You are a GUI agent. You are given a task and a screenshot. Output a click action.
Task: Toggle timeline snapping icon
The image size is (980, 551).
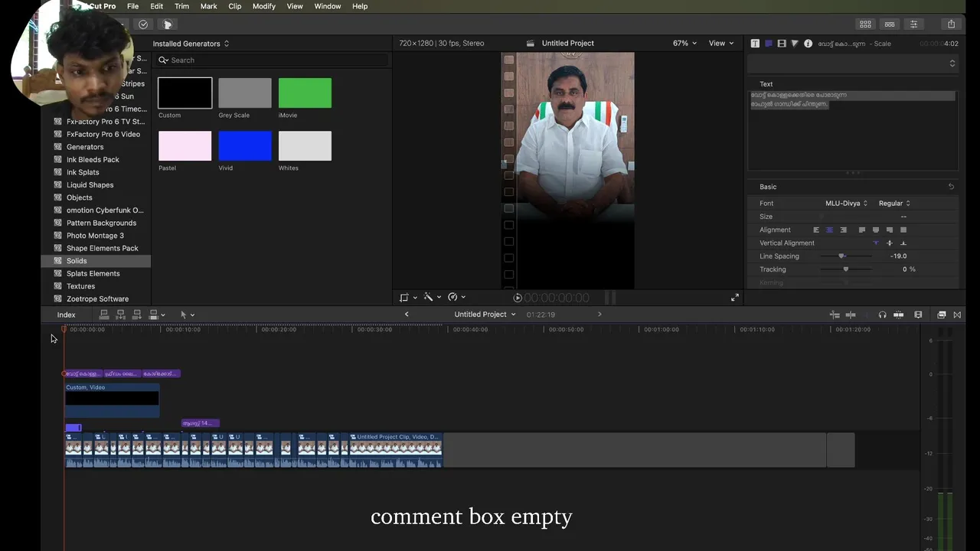tap(898, 315)
